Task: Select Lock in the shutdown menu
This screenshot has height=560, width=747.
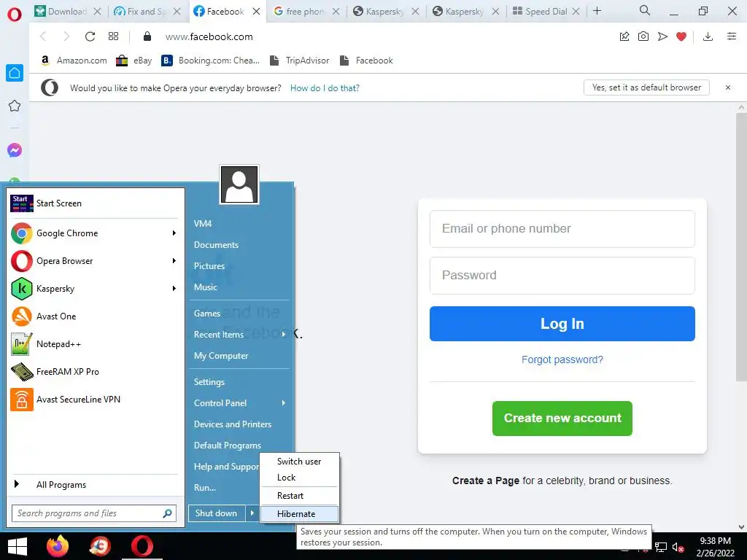Action: click(300, 478)
